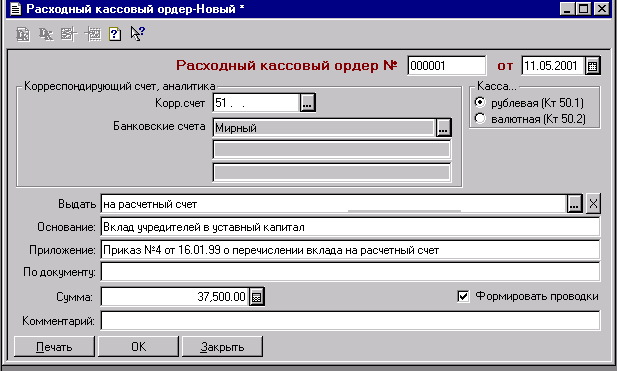Click the fourth toolbar dotted-table icon
This screenshot has height=371, width=617.
(92, 34)
